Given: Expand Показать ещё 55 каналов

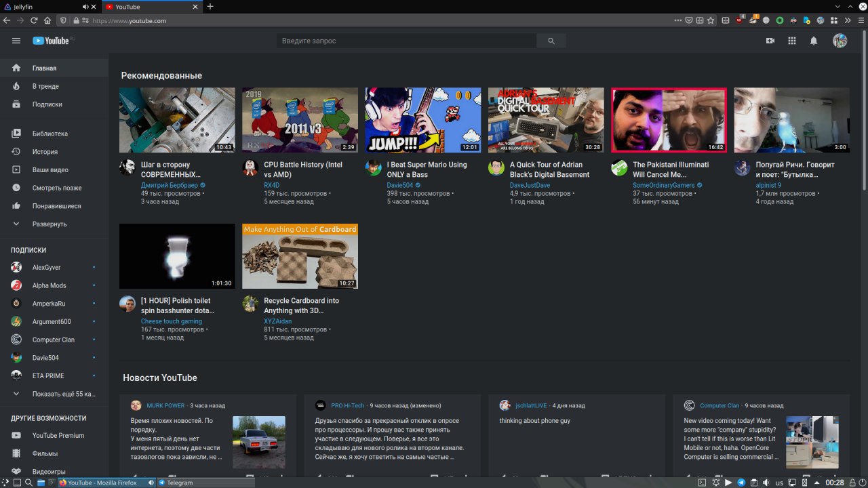Looking at the screenshot, I should [54, 394].
